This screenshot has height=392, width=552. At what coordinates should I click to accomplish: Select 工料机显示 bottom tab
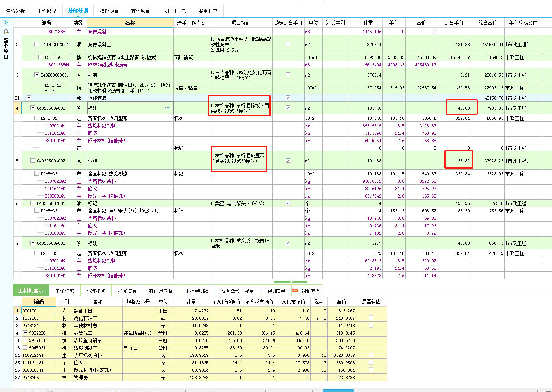[31, 291]
